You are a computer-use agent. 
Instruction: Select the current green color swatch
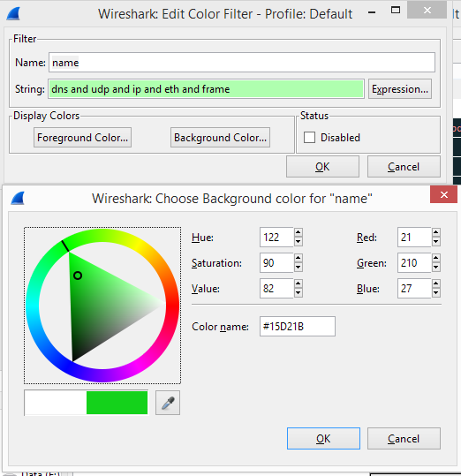117,403
